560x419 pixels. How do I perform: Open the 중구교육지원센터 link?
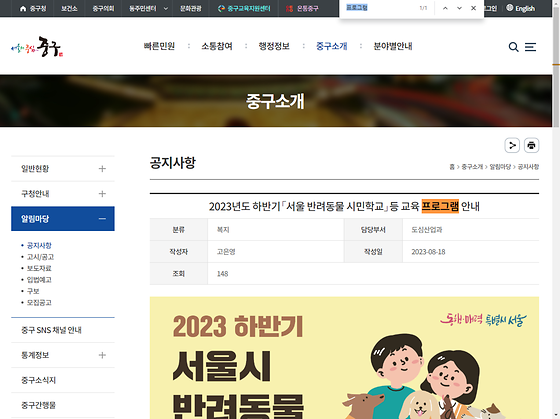click(244, 8)
